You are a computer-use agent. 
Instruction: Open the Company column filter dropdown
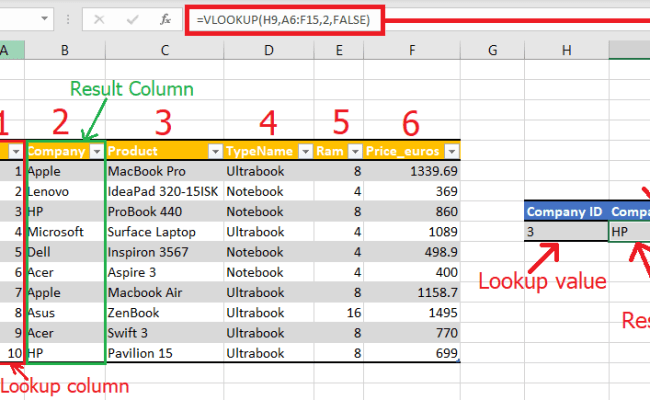[x=97, y=152]
